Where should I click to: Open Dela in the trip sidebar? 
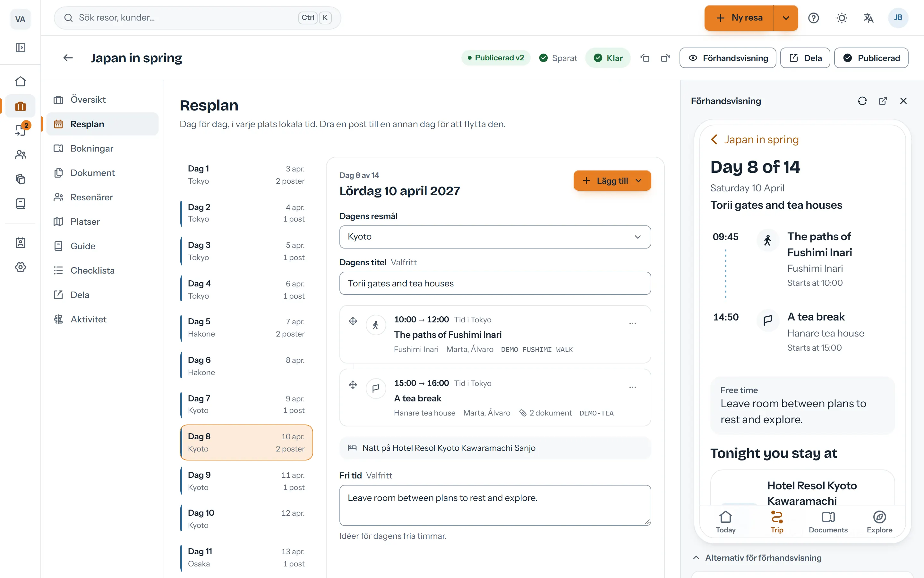click(102, 295)
